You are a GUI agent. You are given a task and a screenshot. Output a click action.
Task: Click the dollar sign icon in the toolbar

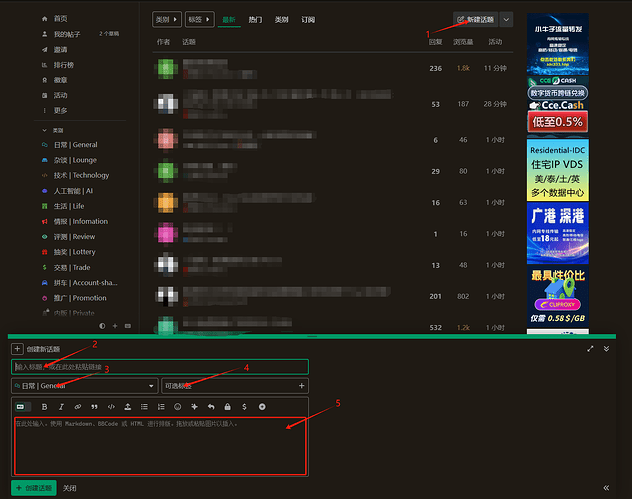244,407
